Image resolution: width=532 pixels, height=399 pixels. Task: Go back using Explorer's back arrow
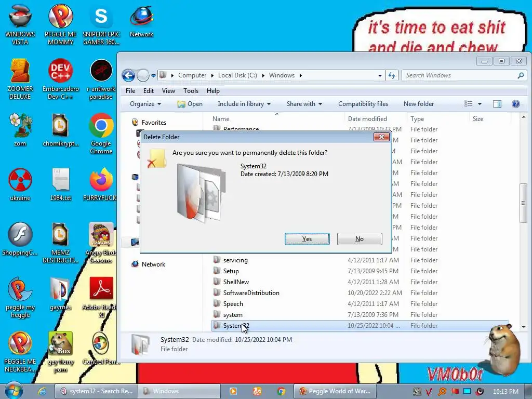pyautogui.click(x=129, y=75)
